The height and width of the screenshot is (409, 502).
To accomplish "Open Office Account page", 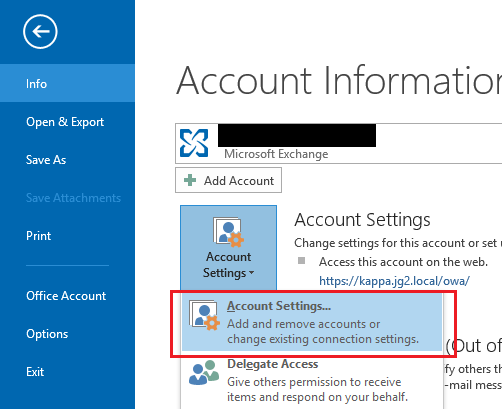I will tap(67, 296).
